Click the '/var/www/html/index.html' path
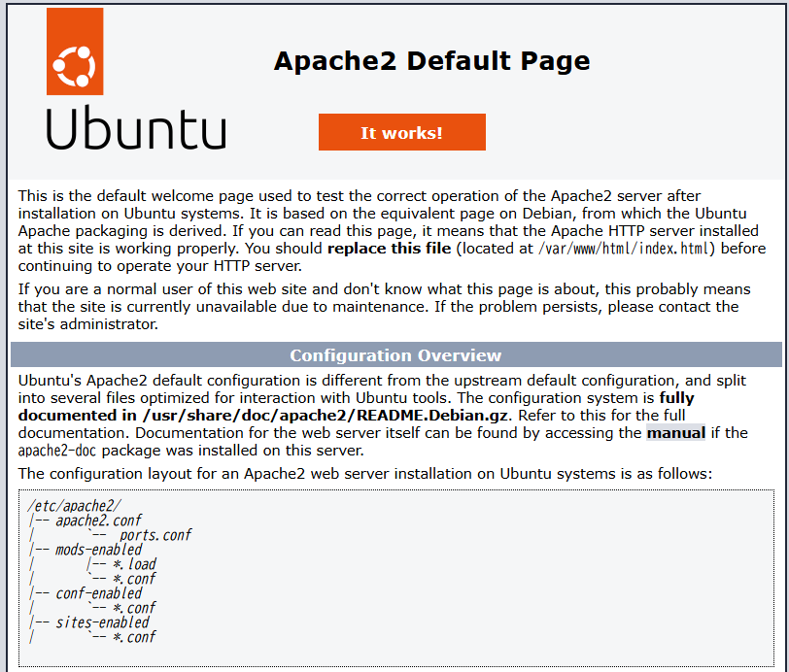Screen dimensions: 789x672 tap(624, 249)
